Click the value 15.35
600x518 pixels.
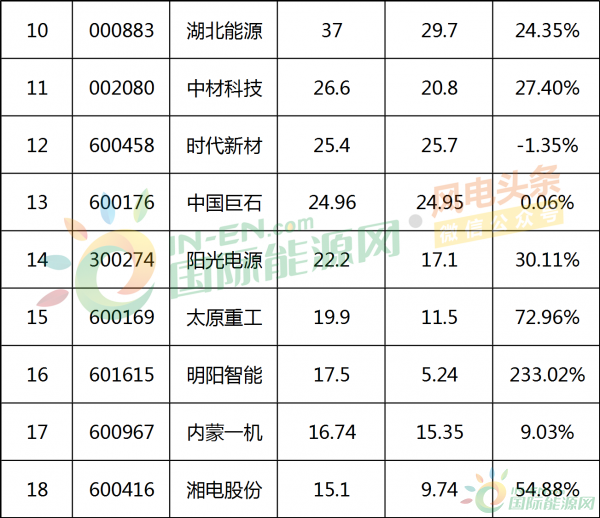[440, 432]
